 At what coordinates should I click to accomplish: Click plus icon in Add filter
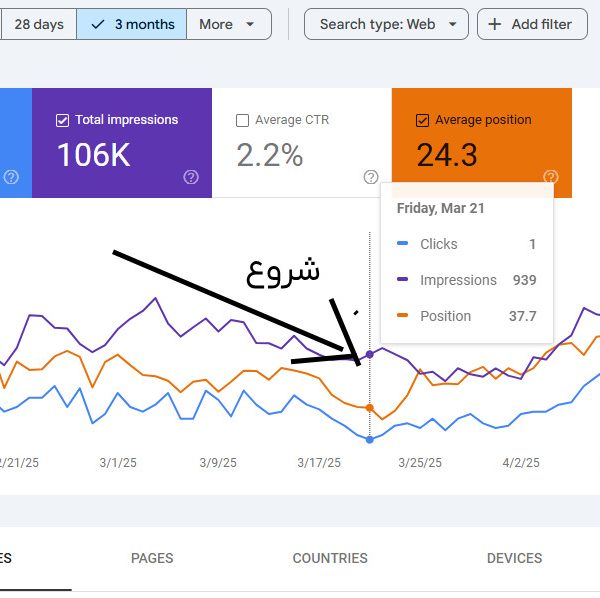click(x=494, y=24)
